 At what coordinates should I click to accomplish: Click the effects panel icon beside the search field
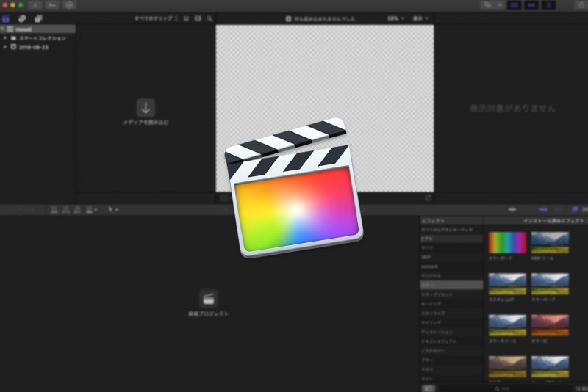(429, 388)
